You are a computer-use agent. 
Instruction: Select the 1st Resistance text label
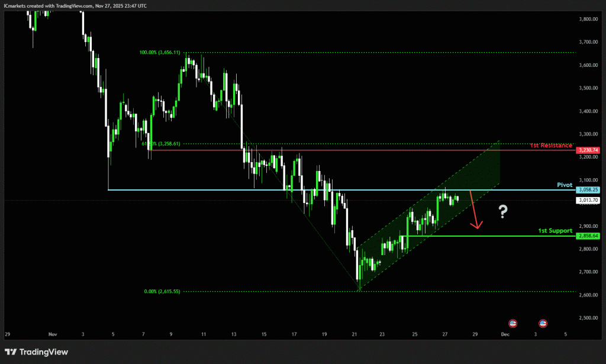(550, 145)
